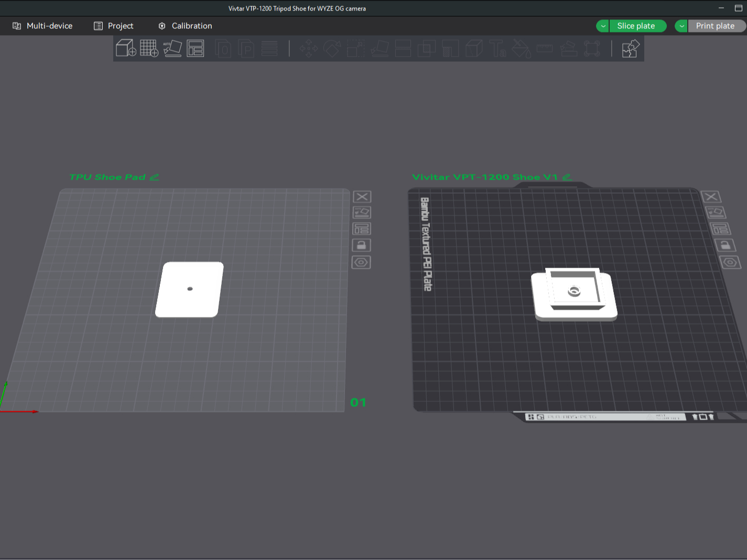Open the Assembly view puzzle icon

click(x=631, y=49)
